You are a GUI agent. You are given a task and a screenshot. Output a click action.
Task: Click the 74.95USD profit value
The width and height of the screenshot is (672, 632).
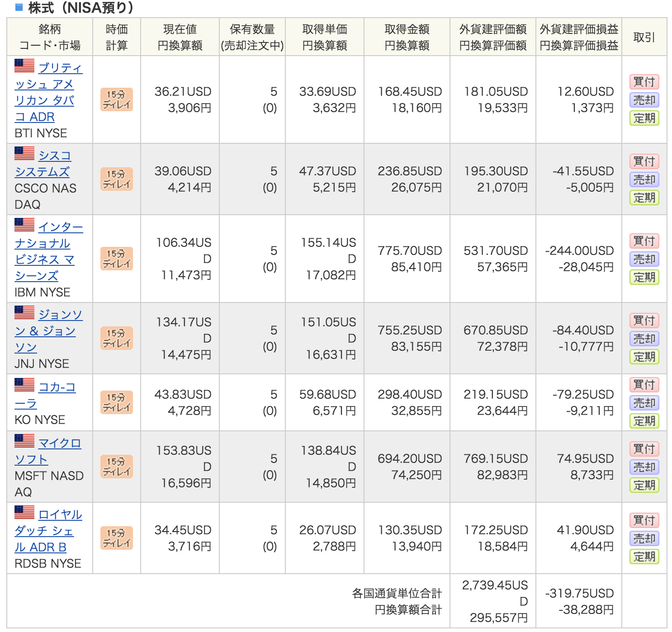[x=585, y=458]
